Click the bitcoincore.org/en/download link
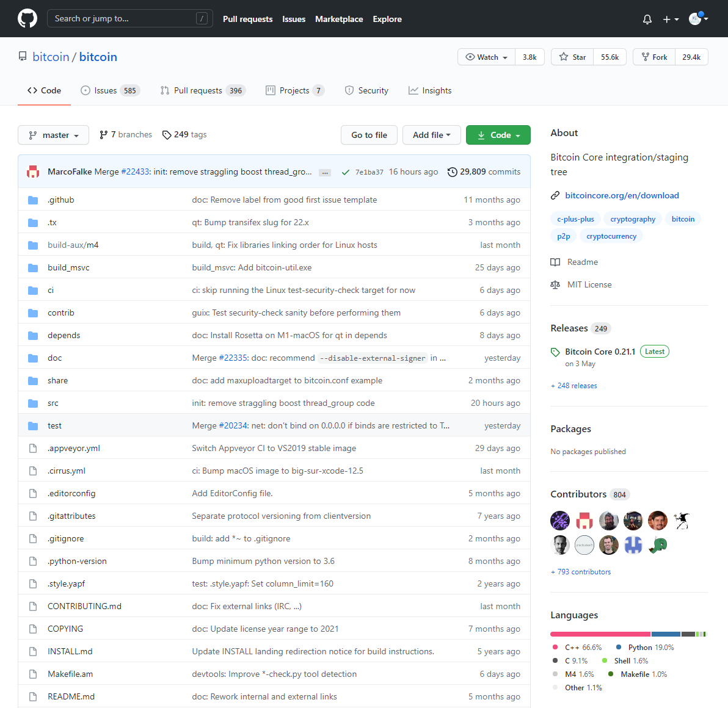Image resolution: width=728 pixels, height=708 pixels. pos(622,196)
